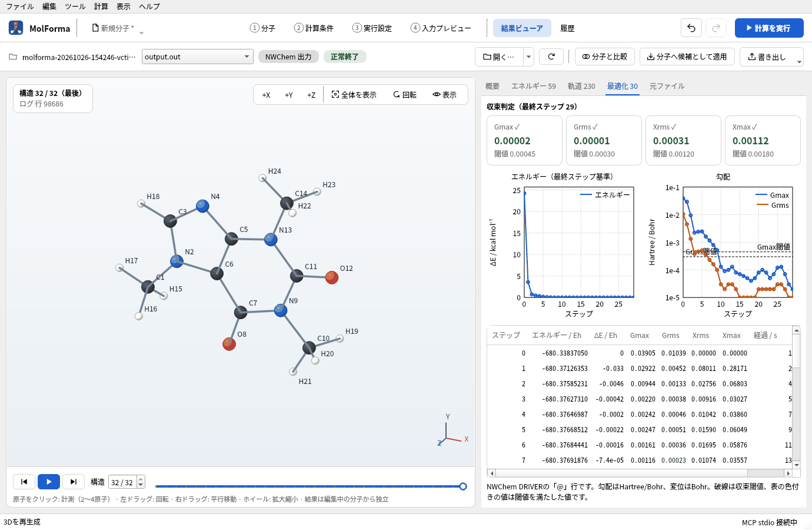Apply result via 分子へ候補として適用
This screenshot has height=530, width=812.
(687, 57)
